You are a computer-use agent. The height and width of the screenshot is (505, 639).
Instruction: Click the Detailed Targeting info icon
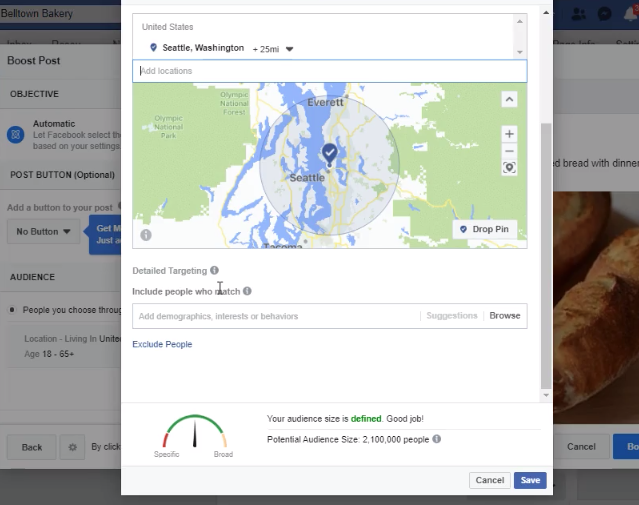(x=214, y=270)
